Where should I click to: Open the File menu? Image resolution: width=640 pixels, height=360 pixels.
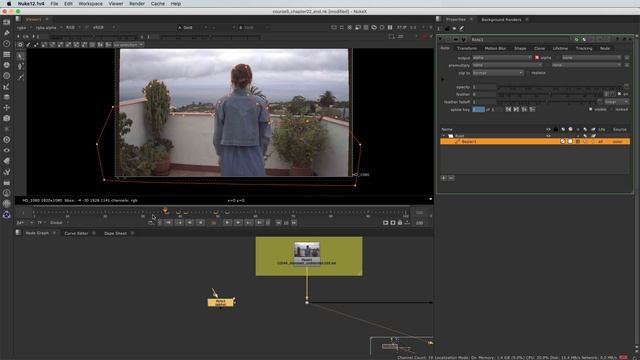(x=54, y=4)
